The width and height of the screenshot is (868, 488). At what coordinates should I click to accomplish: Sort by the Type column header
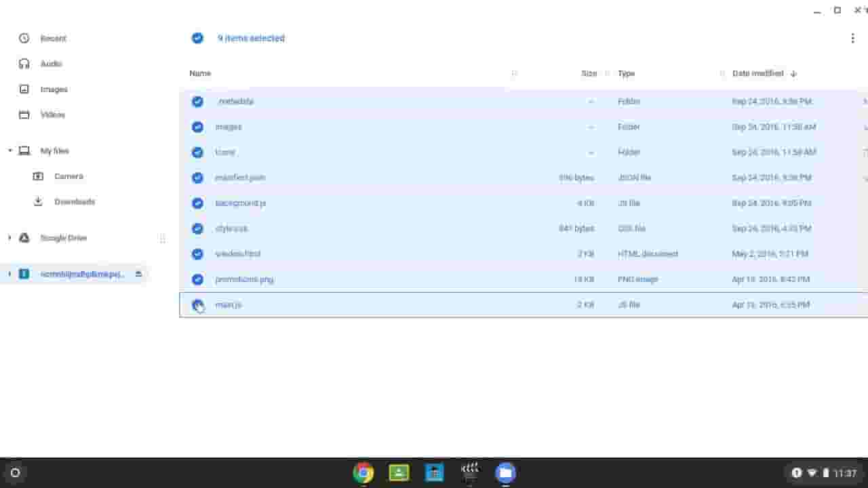coord(626,73)
